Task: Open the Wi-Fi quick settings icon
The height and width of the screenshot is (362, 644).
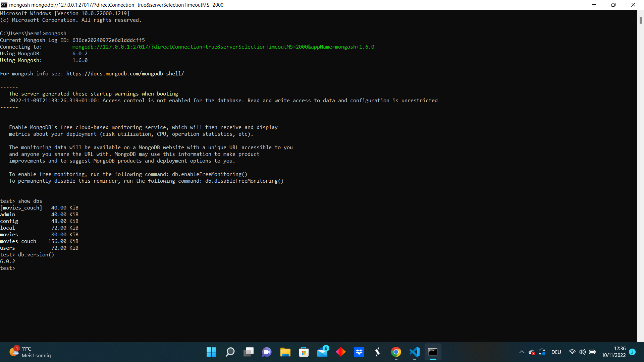Action: click(x=572, y=352)
